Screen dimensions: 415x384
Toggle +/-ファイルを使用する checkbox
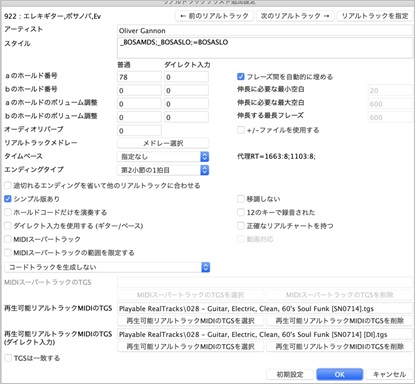tap(241, 130)
